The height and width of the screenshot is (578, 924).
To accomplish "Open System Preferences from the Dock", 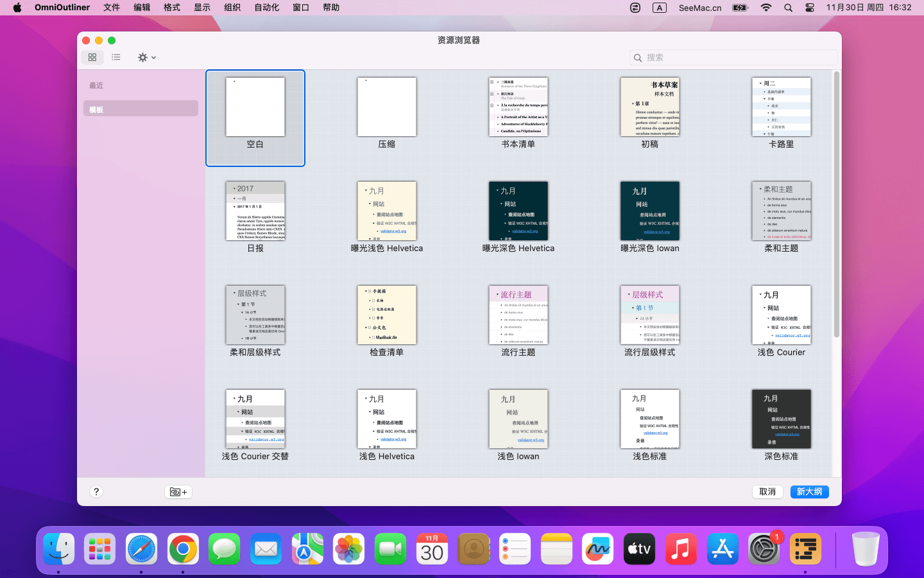I will [764, 549].
